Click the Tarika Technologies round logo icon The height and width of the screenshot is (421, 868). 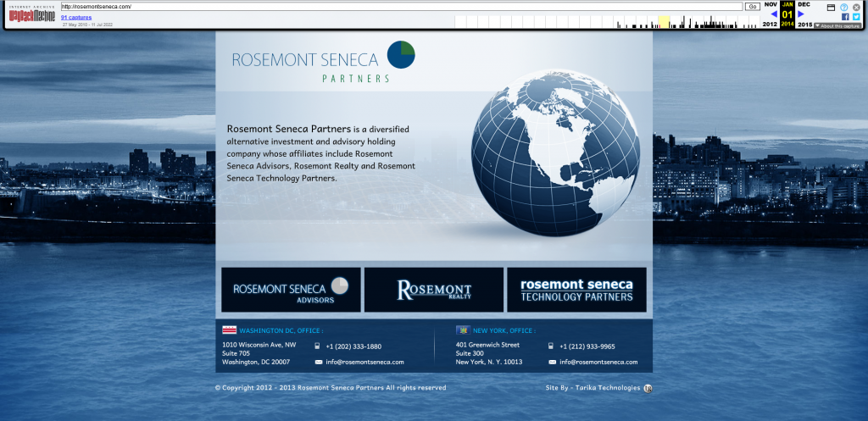648,388
